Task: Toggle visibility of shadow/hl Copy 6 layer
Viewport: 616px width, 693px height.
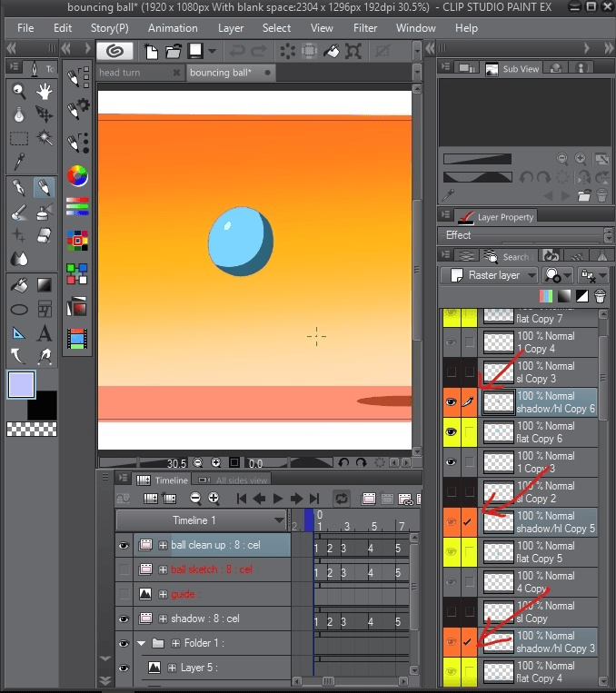Action: 450,401
